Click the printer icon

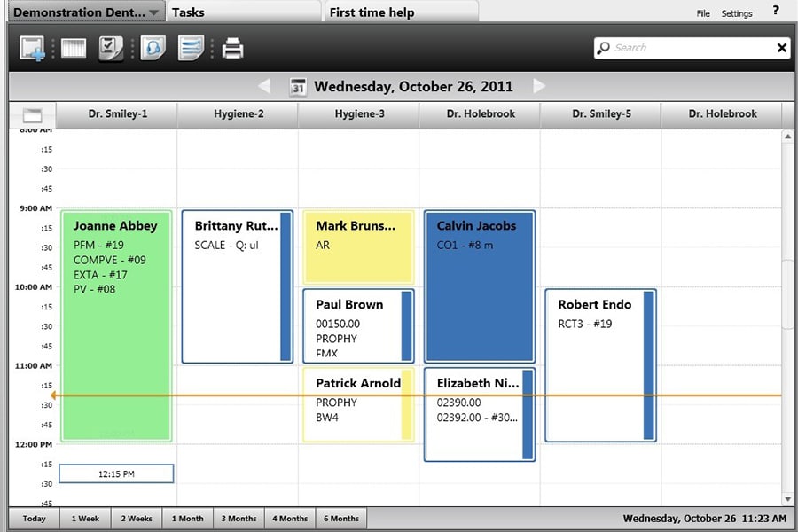[232, 49]
